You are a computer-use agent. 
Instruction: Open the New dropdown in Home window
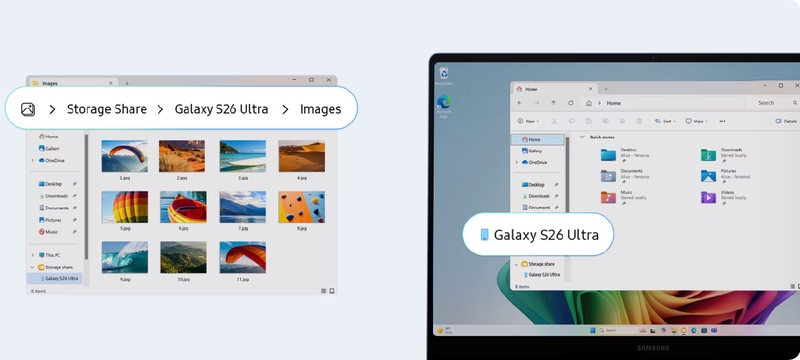pyautogui.click(x=528, y=121)
